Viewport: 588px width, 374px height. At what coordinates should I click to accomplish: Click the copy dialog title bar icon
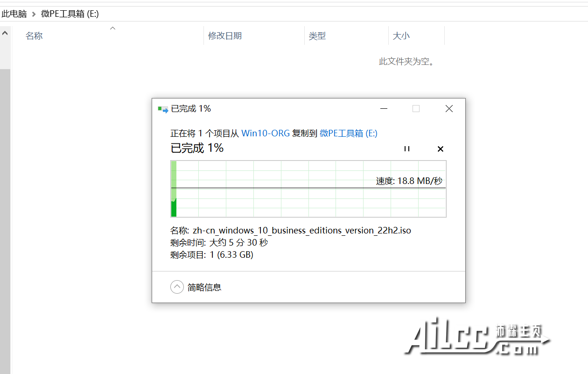click(163, 109)
